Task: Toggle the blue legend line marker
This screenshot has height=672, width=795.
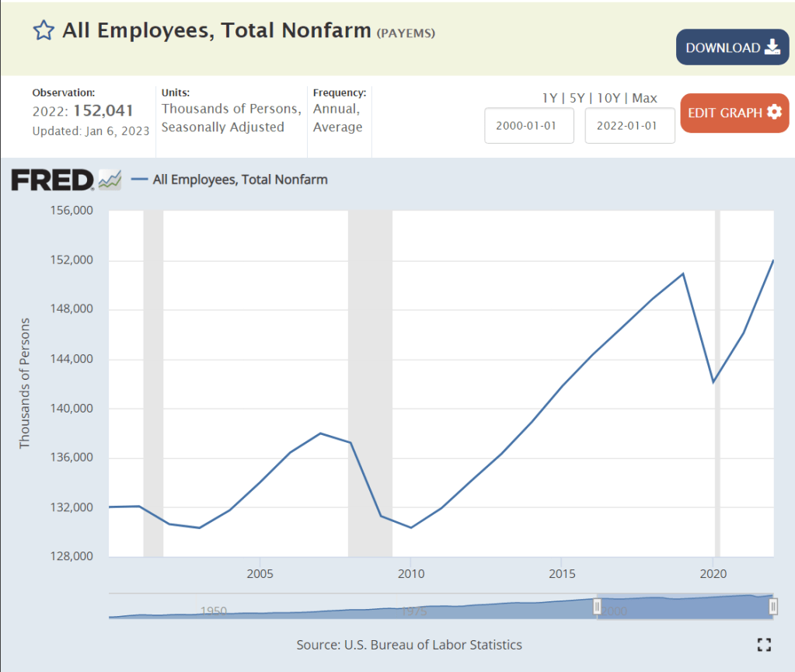Action: click(139, 179)
